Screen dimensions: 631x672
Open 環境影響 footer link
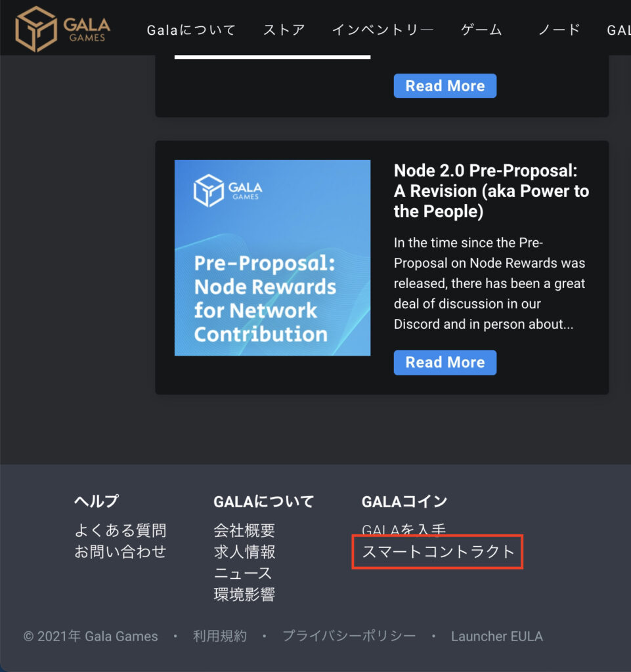[244, 595]
